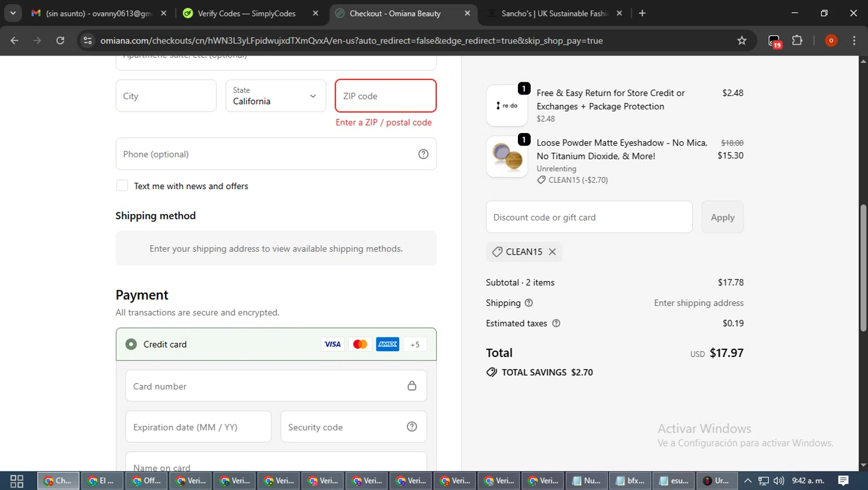Image resolution: width=868 pixels, height=490 pixels.
Task: Click the taskbar clock showing 9:42 a. m.
Action: point(808,481)
